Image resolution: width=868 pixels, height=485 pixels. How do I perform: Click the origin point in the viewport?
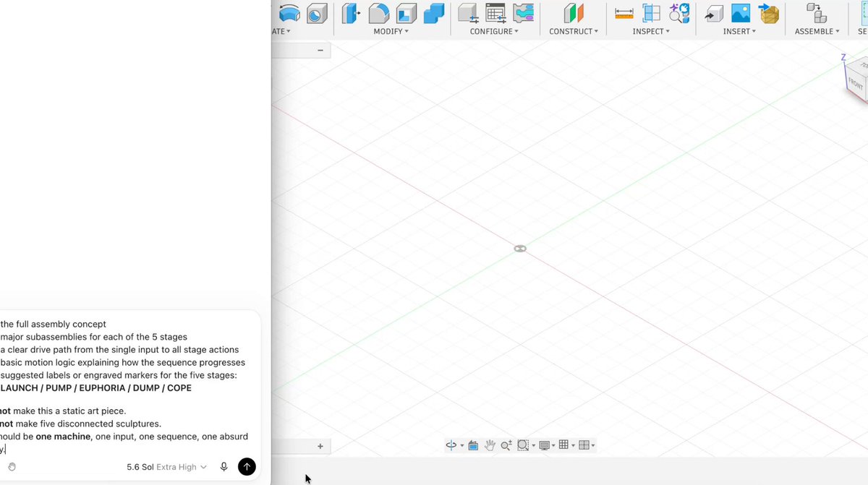tap(520, 249)
